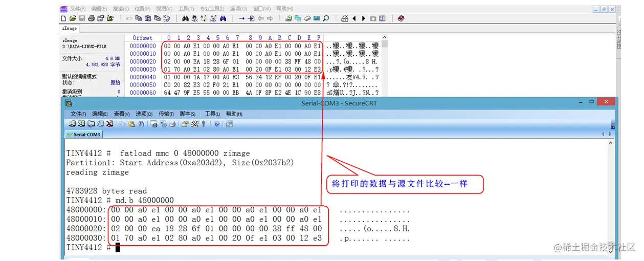Open WinHex 专业工具(I) menu
Screen dimensions: 644x261
(212, 9)
